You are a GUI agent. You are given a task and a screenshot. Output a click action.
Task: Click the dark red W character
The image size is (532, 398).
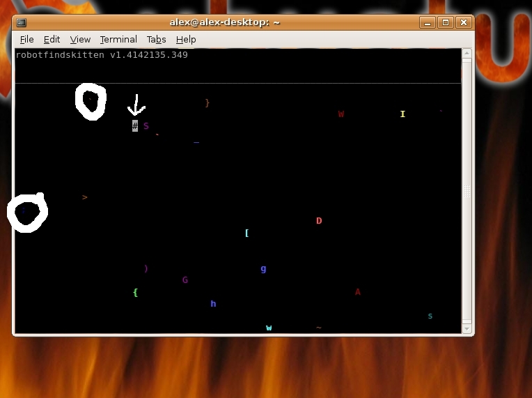[341, 114]
